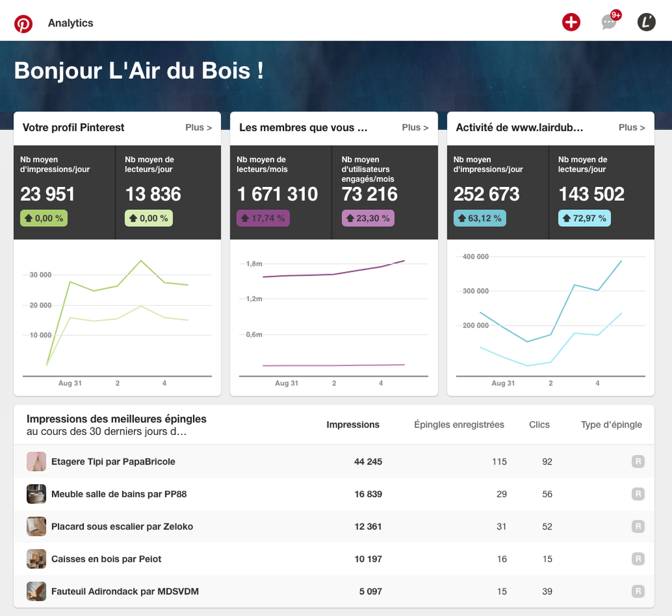The height and width of the screenshot is (616, 672).
Task: Select the Épingles enregistrées column tab
Action: pyautogui.click(x=459, y=424)
